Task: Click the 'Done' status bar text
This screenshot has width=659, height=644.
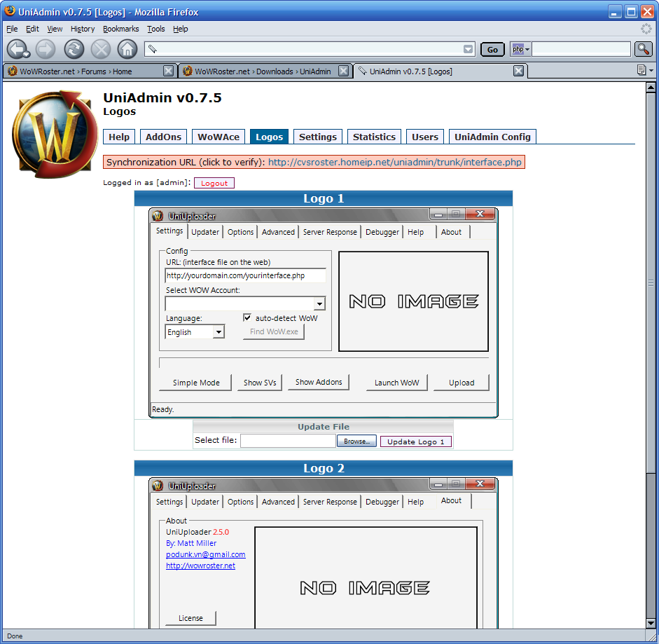Action: coord(15,636)
